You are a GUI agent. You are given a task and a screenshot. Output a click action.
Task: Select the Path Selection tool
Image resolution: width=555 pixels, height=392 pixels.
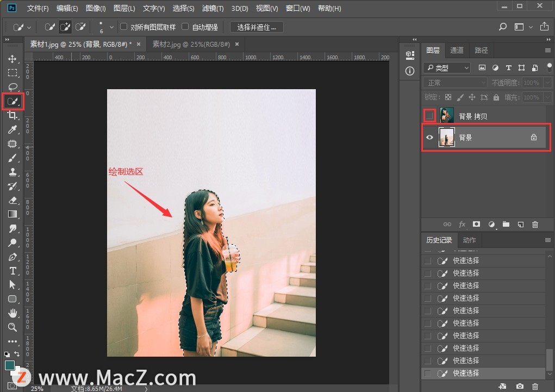13,285
